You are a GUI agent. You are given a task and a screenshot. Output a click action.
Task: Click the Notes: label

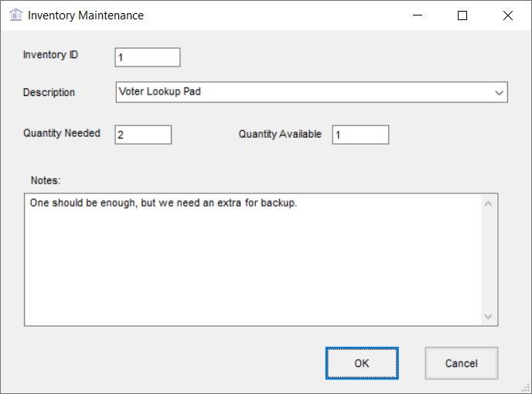click(x=46, y=180)
